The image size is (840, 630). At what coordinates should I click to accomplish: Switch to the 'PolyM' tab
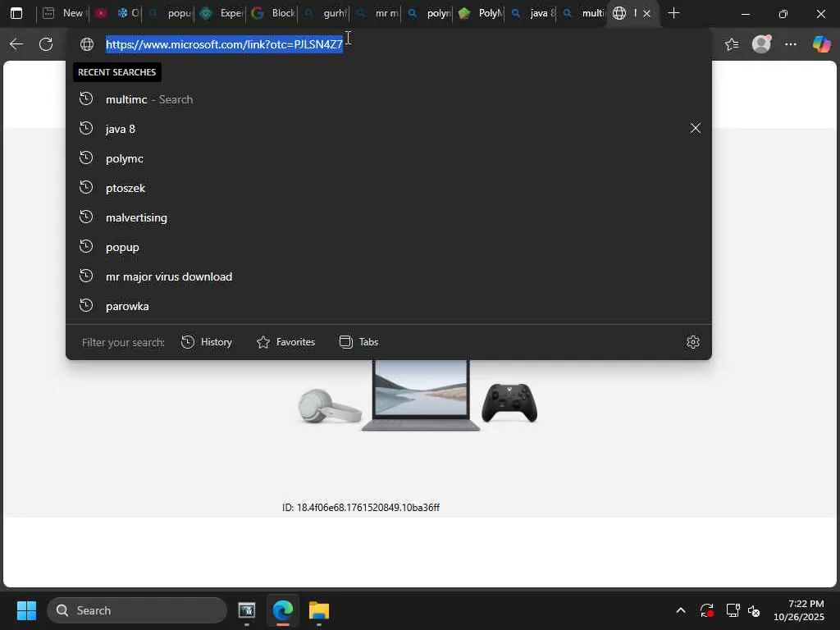(x=480, y=13)
